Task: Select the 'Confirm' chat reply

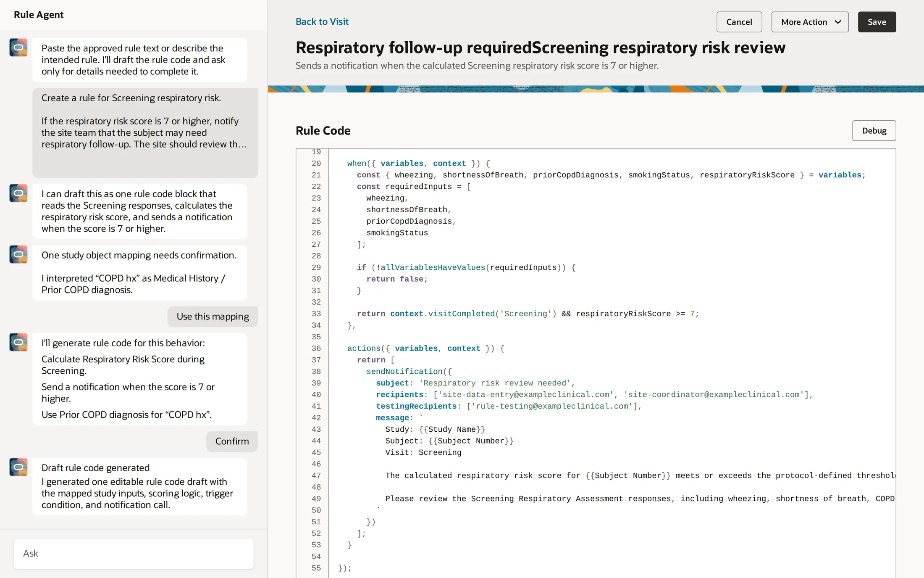Action: [x=232, y=441]
